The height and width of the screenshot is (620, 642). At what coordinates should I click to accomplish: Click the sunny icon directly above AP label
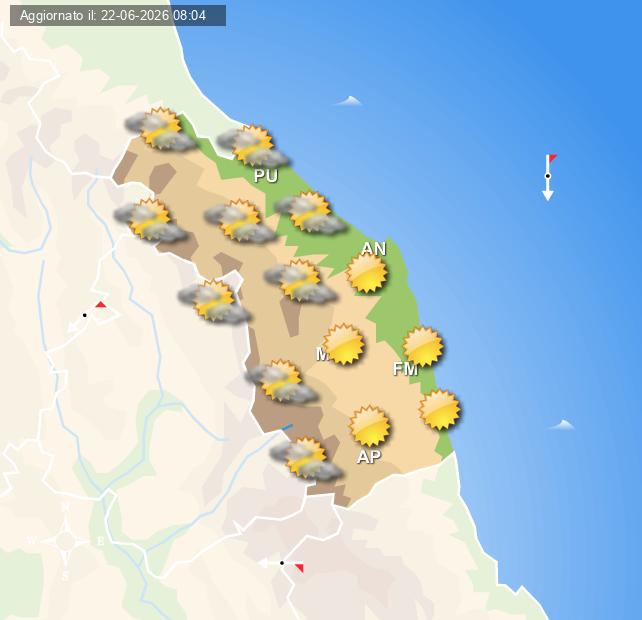370,426
